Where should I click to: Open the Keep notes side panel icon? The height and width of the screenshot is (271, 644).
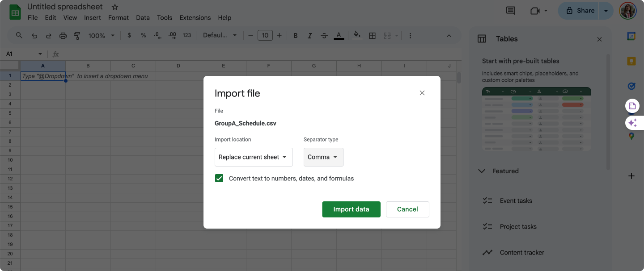(631, 61)
